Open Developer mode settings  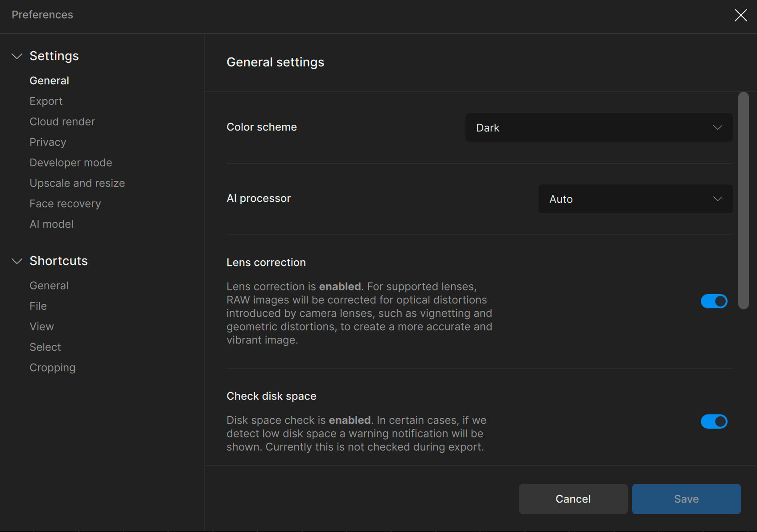pos(70,163)
